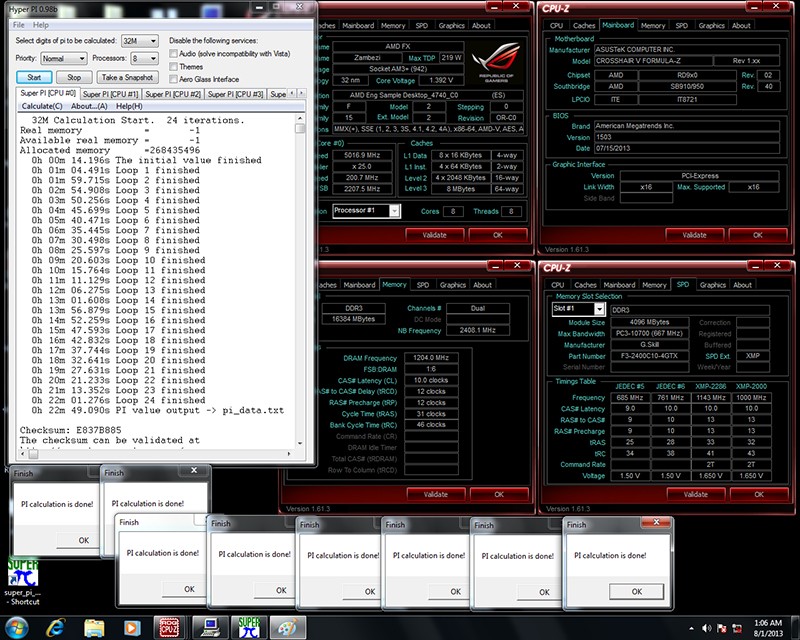Open About tab in CPU-Z Memory Slot window
The height and width of the screenshot is (640, 800).
click(x=742, y=285)
